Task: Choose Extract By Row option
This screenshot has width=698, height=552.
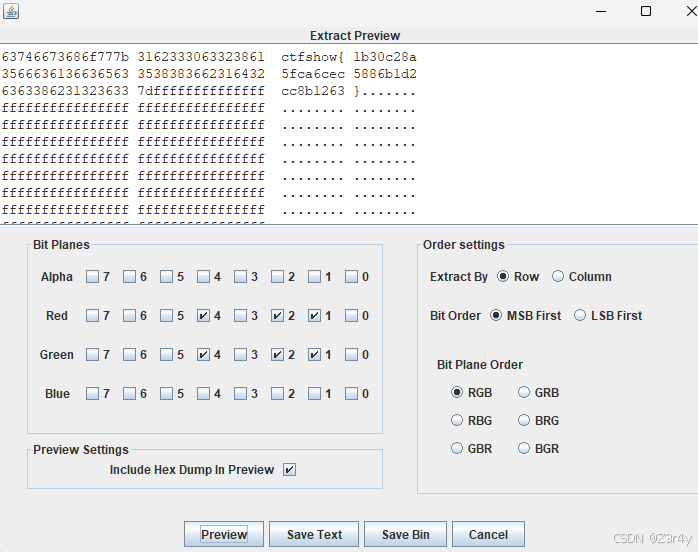Action: [x=503, y=276]
